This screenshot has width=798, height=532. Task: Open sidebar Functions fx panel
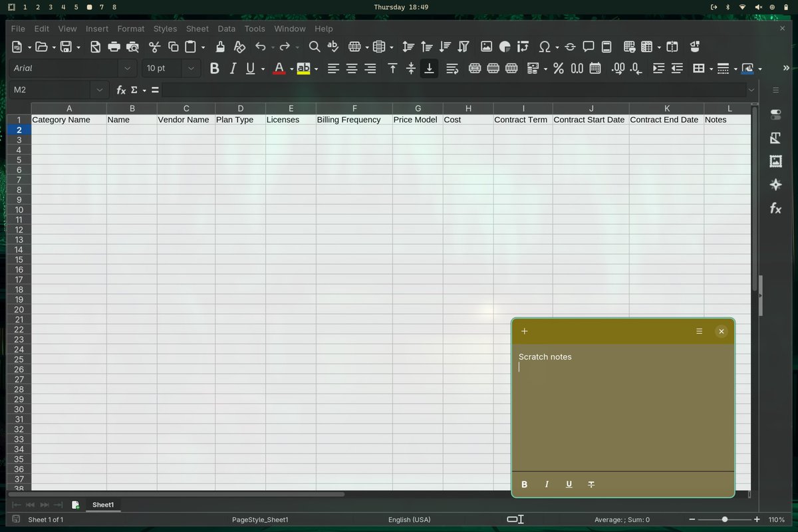pyautogui.click(x=775, y=209)
